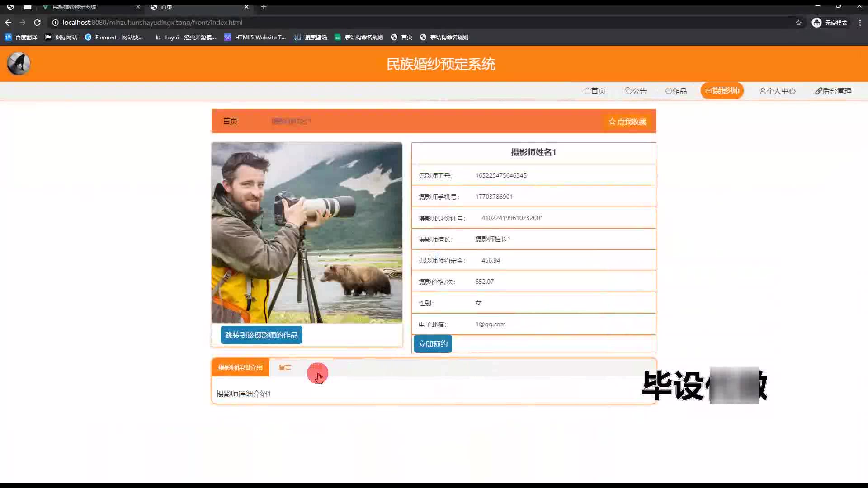
Task: Click the price value 652.07
Action: 484,282
